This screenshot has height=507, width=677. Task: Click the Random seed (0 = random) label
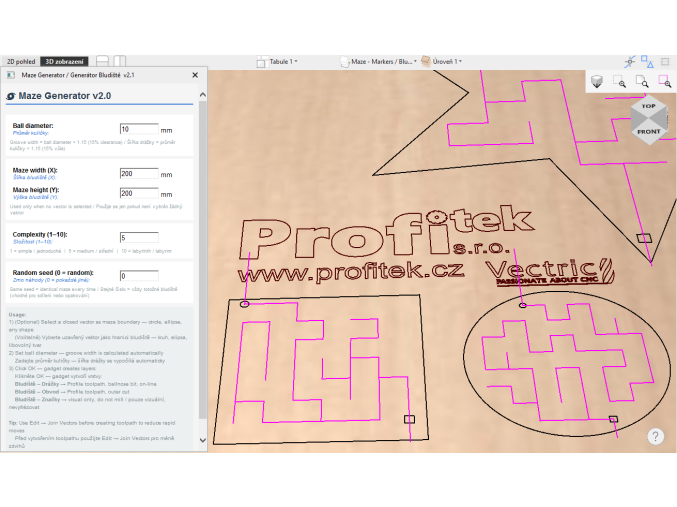[x=53, y=273]
